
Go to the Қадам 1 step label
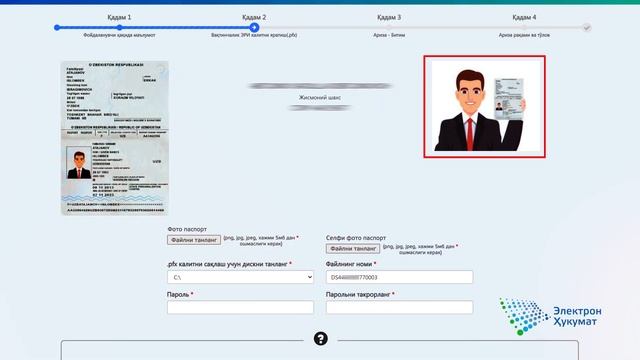click(119, 17)
